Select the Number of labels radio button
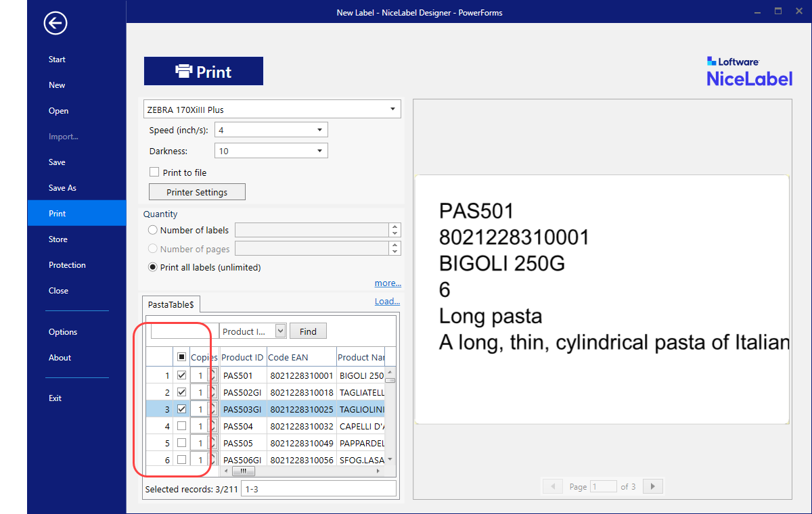812x514 pixels. pos(153,230)
